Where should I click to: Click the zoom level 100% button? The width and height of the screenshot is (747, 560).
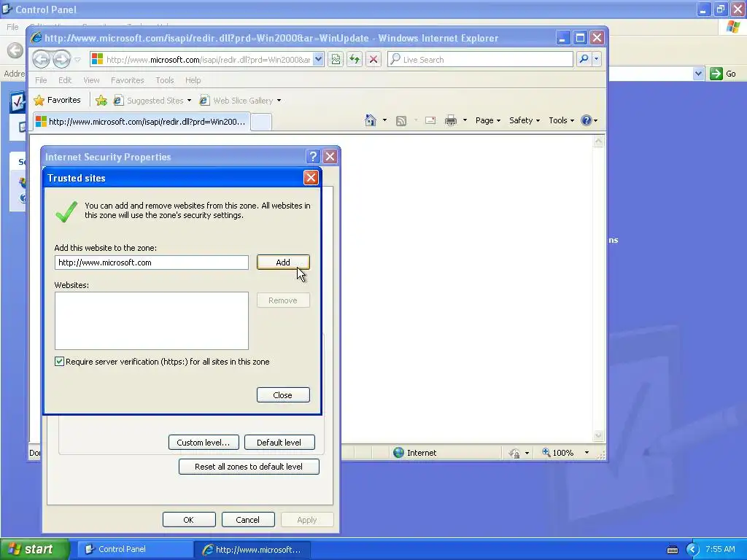[558, 453]
